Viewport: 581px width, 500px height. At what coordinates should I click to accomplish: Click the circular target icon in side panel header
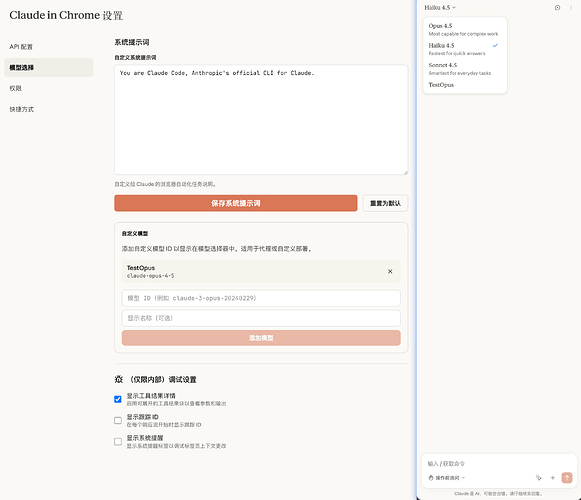pyautogui.click(x=557, y=7)
